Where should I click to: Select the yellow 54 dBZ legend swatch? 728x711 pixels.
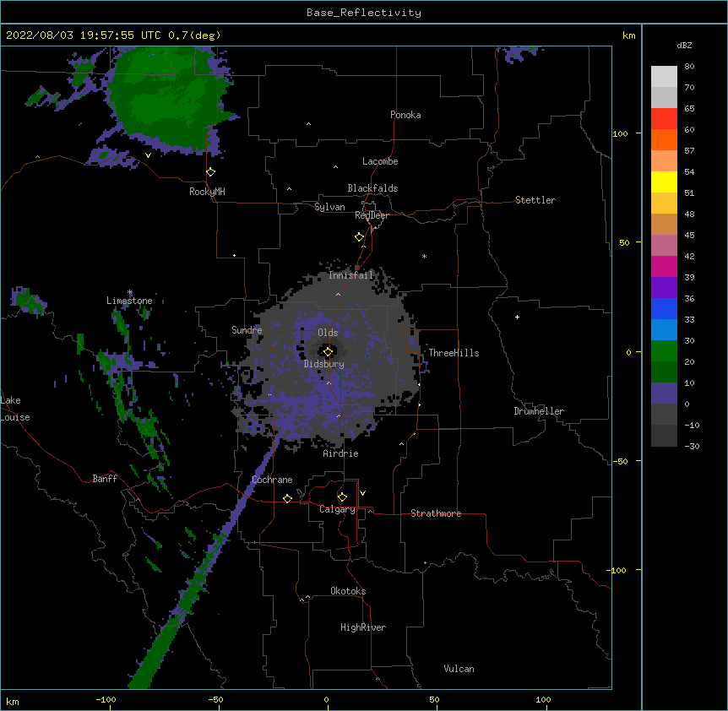(x=664, y=182)
